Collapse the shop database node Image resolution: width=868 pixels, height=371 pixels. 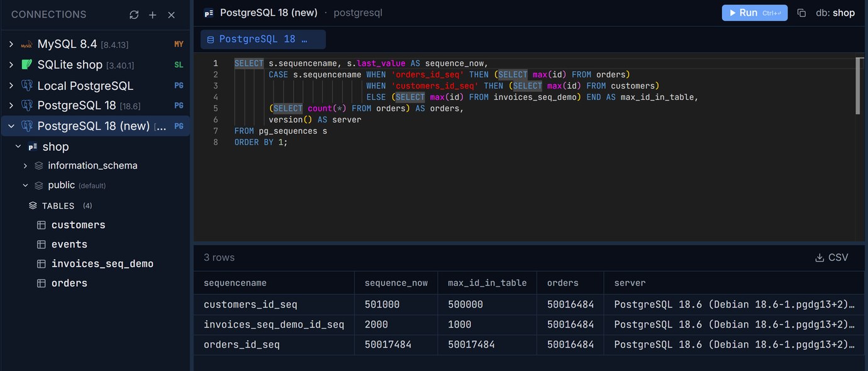pos(18,147)
